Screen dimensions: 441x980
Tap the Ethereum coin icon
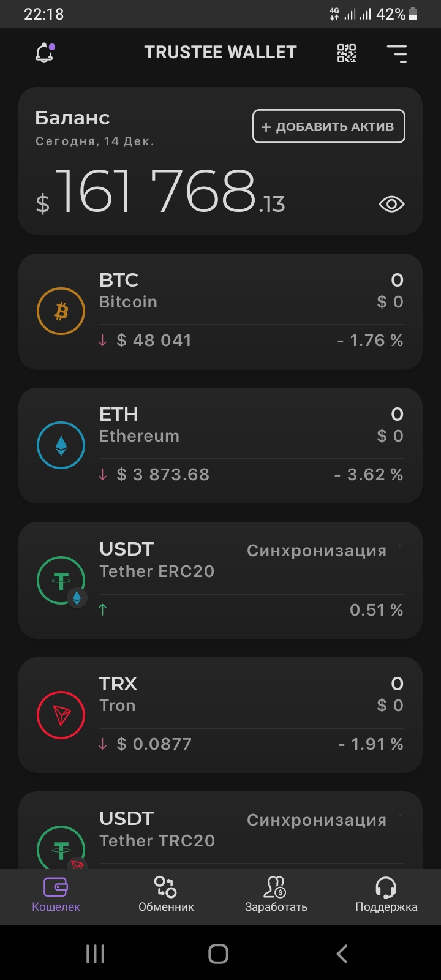pos(61,445)
